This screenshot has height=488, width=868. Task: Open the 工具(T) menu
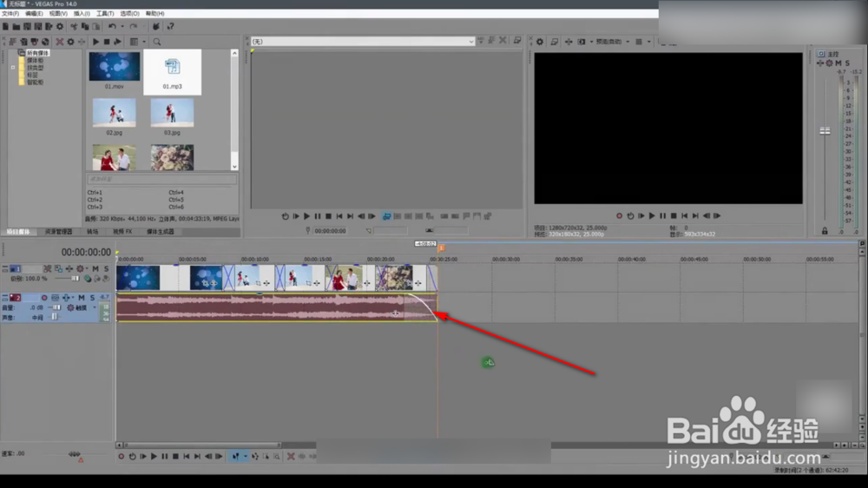[105, 13]
